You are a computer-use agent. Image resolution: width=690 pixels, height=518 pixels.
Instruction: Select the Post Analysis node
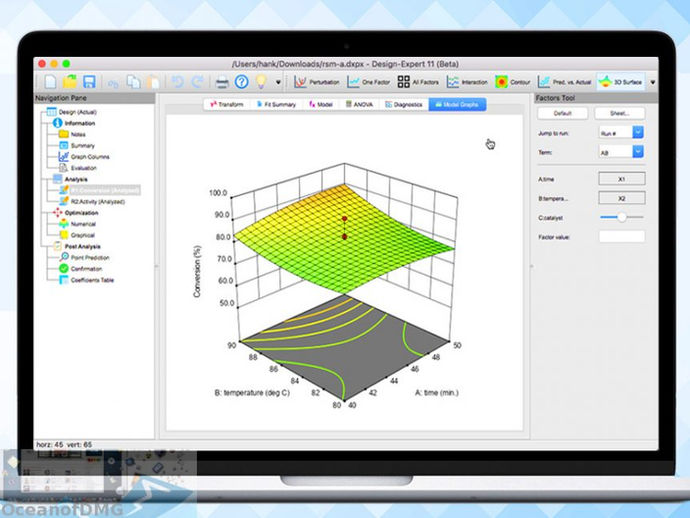click(x=77, y=246)
